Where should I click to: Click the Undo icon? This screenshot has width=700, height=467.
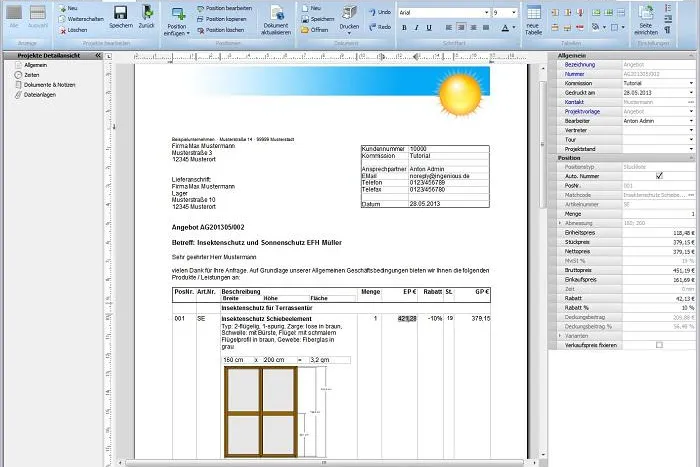point(372,12)
